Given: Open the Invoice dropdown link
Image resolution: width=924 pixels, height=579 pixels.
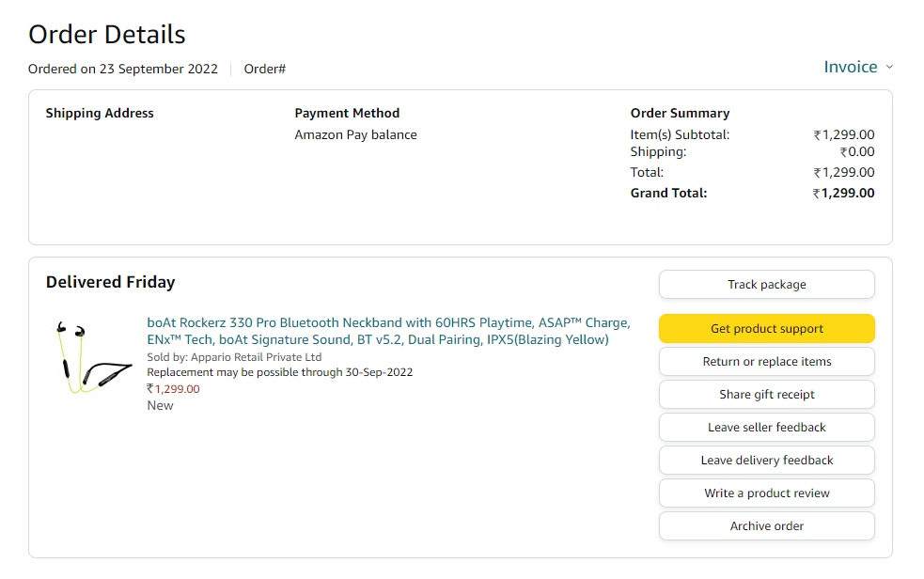Looking at the screenshot, I should tap(850, 67).
